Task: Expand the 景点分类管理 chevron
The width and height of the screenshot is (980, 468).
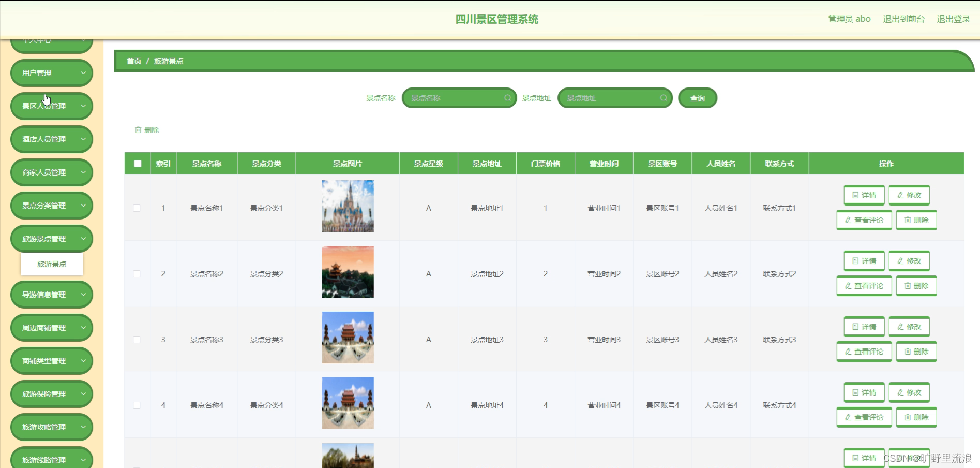Action: point(83,206)
